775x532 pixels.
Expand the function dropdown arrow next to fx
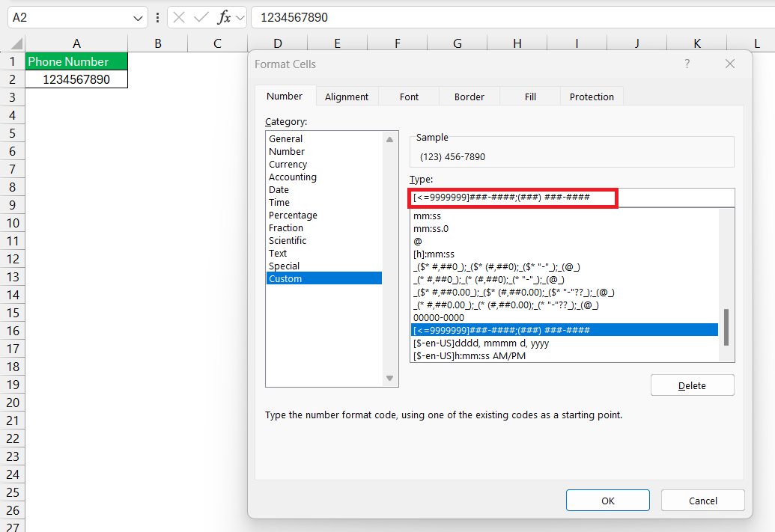point(240,18)
